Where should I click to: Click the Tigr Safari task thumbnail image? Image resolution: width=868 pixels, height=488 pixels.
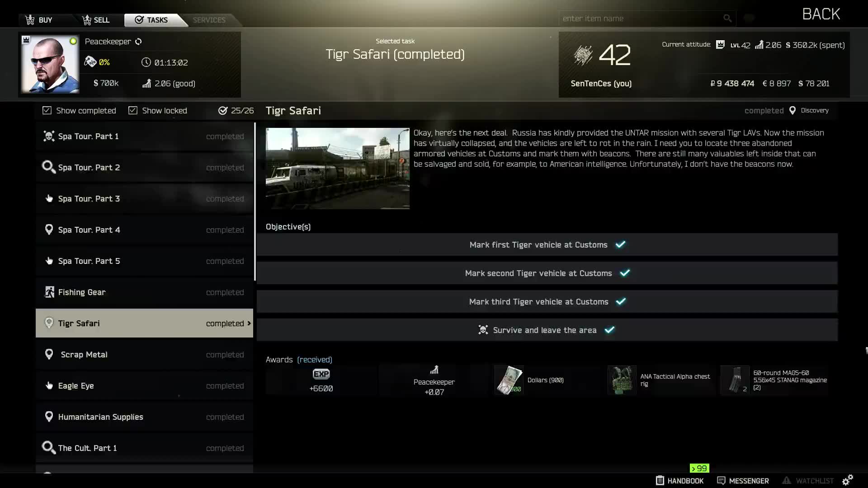tap(337, 168)
